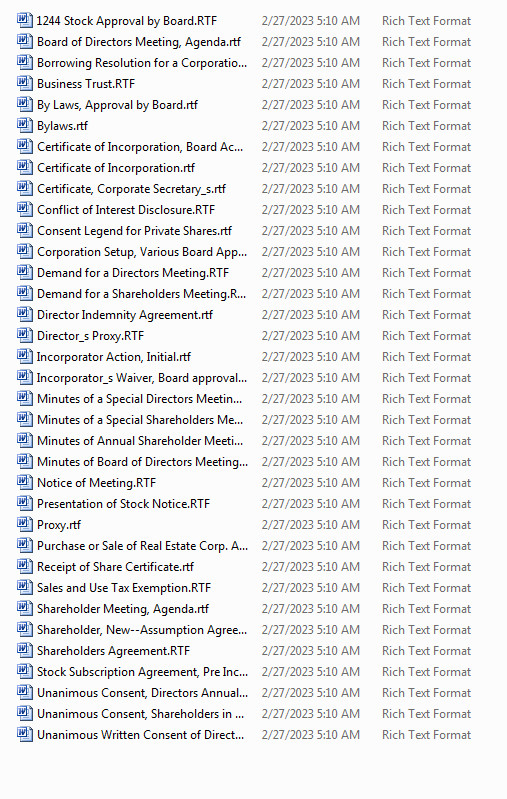Select Shareholder Meeting, Agenda.rtf

point(123,609)
